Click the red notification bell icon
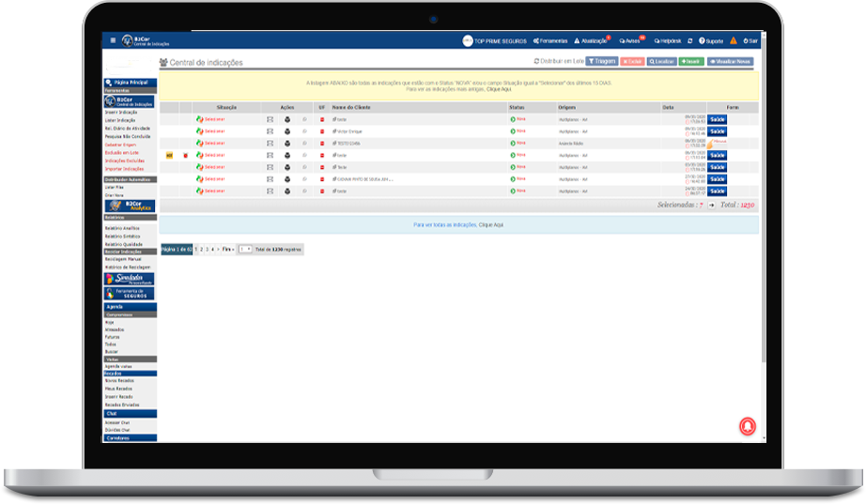Image resolution: width=866 pixels, height=504 pixels. point(748,426)
